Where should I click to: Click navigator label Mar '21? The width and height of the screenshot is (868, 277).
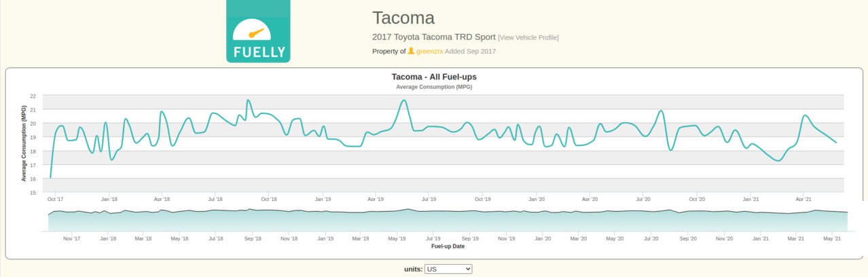[x=796, y=239]
